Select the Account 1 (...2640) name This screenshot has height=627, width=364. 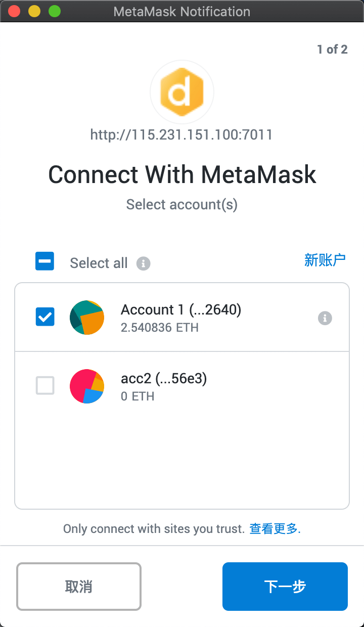[181, 309]
